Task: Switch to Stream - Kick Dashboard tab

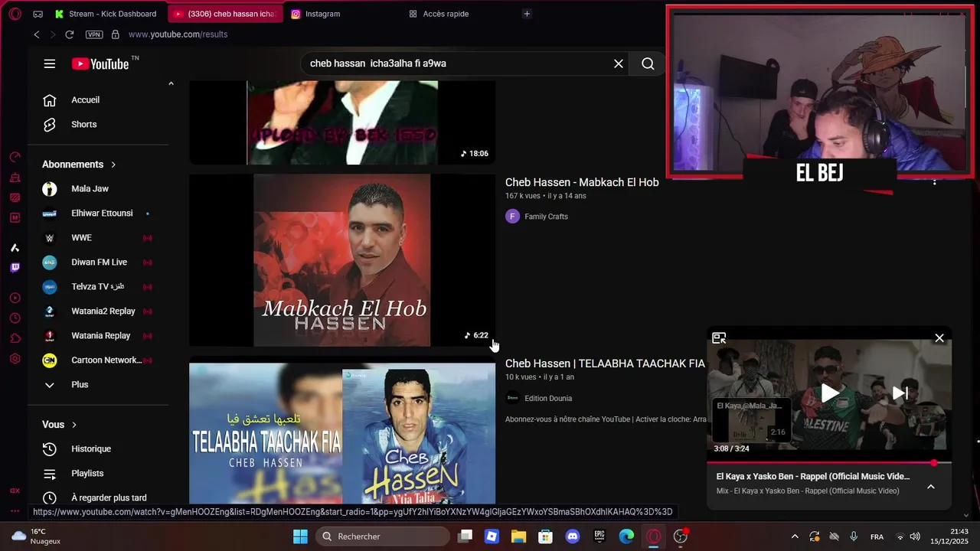Action: [x=106, y=14]
